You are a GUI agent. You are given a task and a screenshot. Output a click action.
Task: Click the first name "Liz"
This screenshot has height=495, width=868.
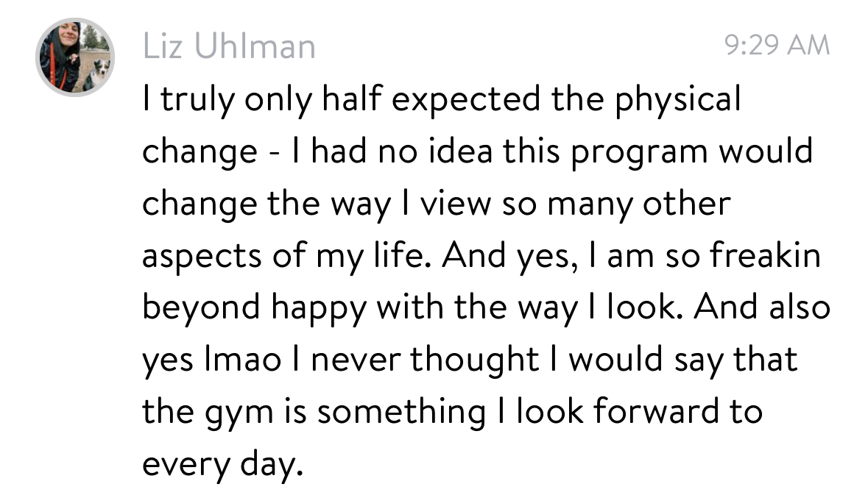[x=162, y=48]
